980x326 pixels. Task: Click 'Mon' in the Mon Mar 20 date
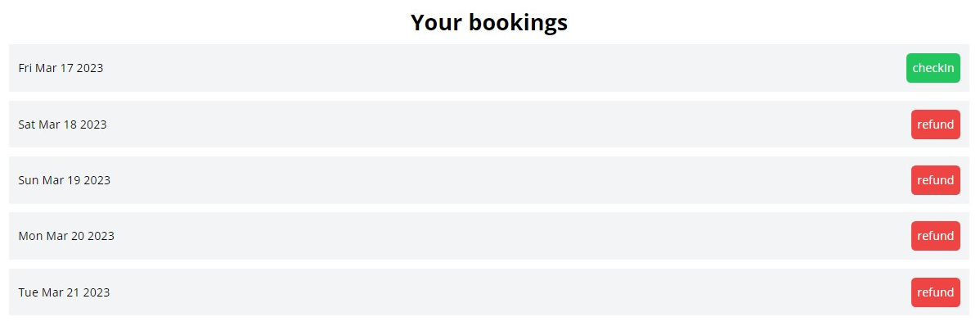(x=30, y=236)
